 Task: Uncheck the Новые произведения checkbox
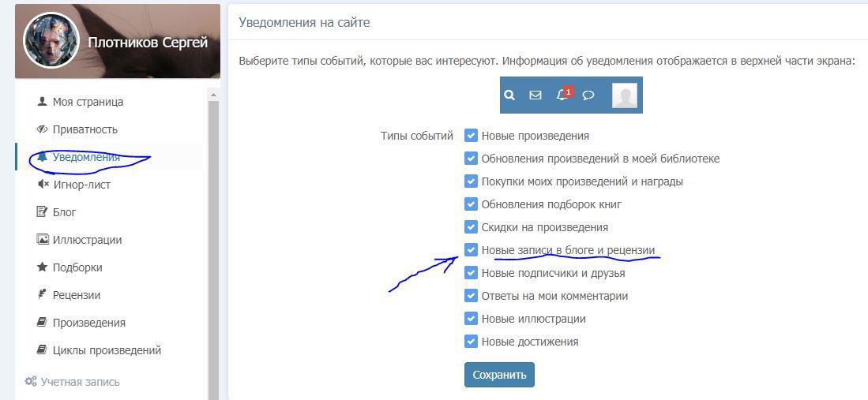coord(471,136)
